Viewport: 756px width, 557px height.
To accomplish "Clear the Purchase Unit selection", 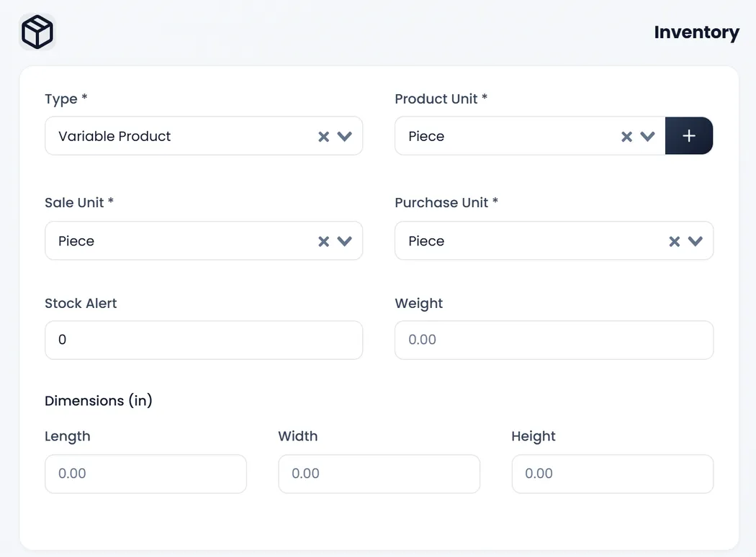I will coord(674,241).
